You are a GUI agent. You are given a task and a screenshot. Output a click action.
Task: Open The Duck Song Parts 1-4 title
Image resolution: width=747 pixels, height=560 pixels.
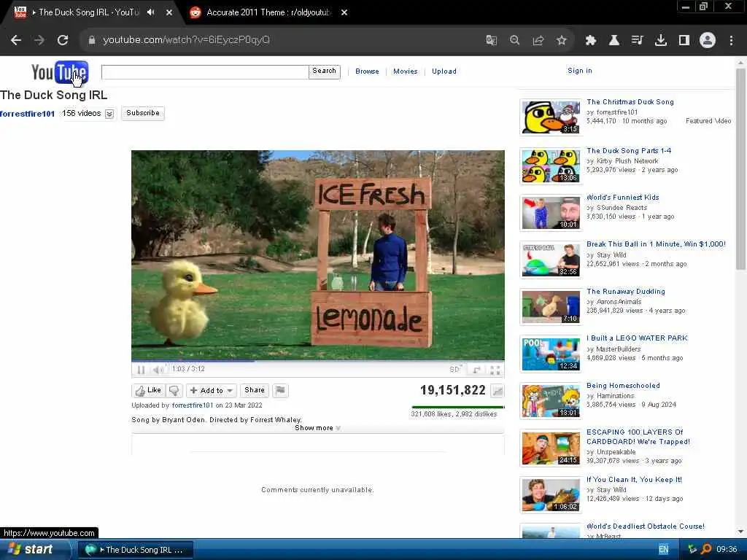(629, 151)
